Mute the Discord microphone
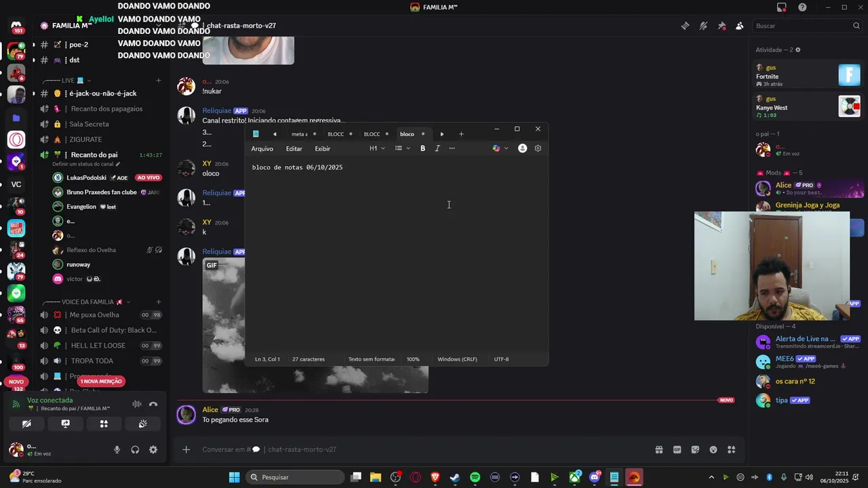Viewport: 868px width, 488px height. point(117,449)
